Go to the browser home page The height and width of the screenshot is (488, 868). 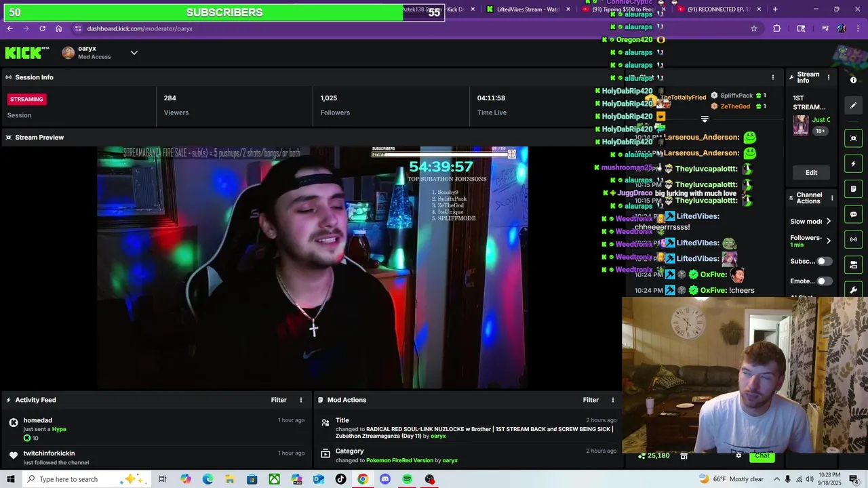58,28
